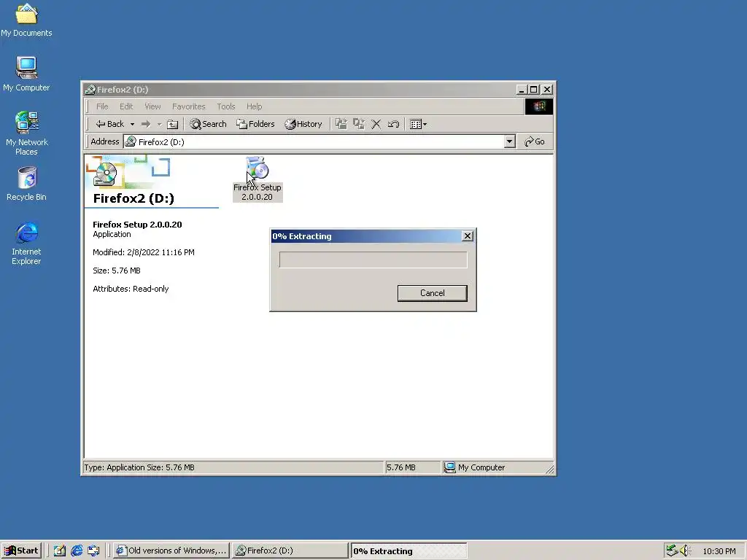Viewport: 747px width, 560px height.
Task: Click 'Attributes: Read-only' details text
Action: click(131, 289)
